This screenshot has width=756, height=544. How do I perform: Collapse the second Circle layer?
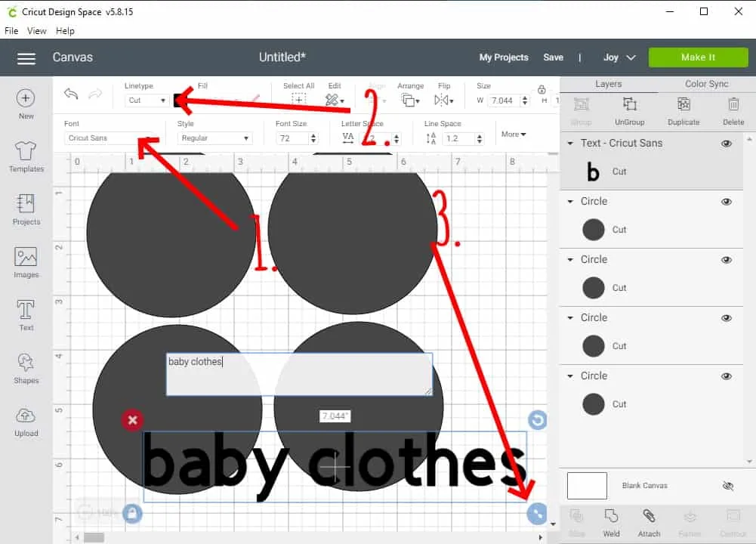(x=570, y=259)
